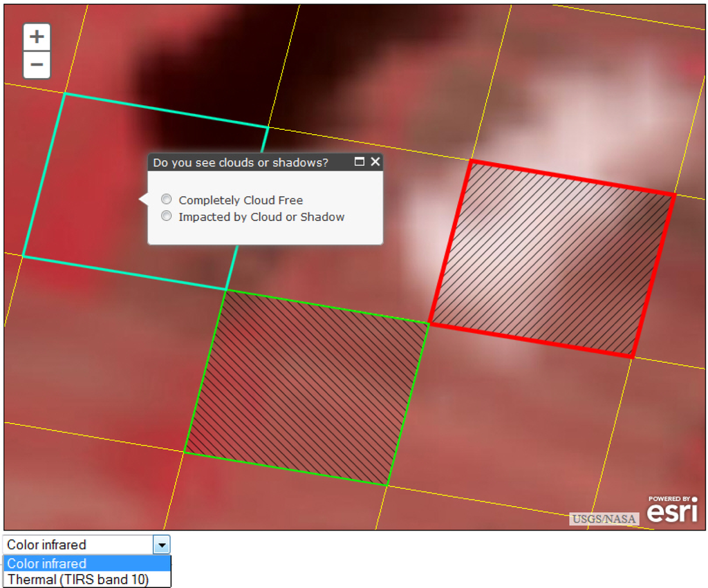Select the green-outlined hatched grid cell
708x588 pixels.
click(x=306, y=387)
